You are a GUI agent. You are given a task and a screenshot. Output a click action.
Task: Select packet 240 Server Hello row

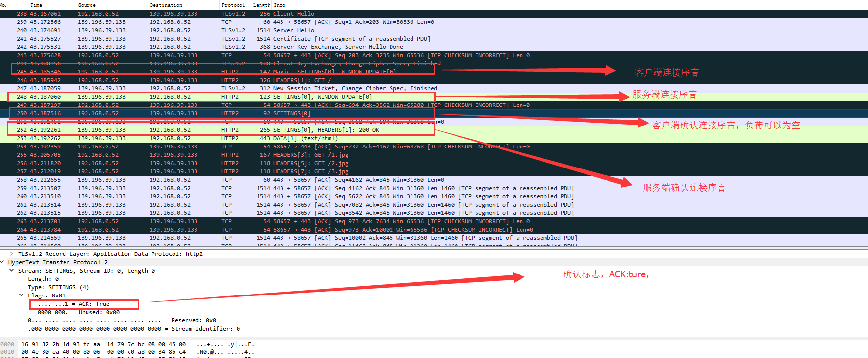434,30
